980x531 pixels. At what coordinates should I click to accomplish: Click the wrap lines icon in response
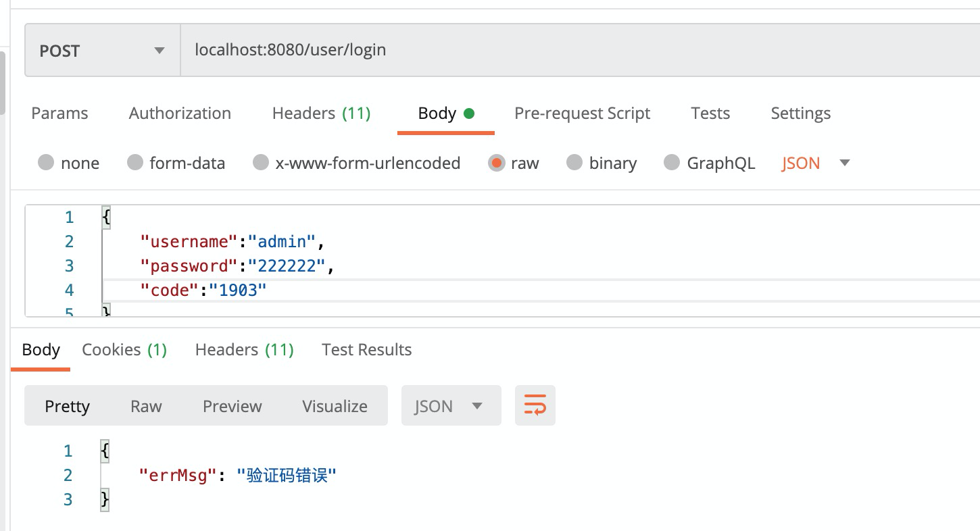coord(535,406)
